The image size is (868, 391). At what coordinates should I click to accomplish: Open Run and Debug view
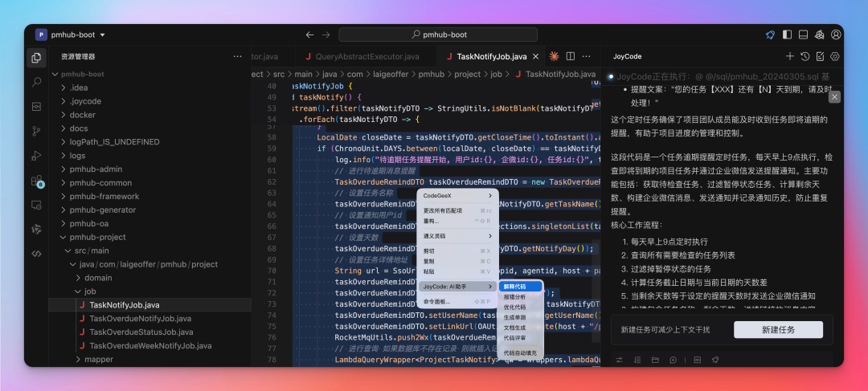click(x=37, y=156)
